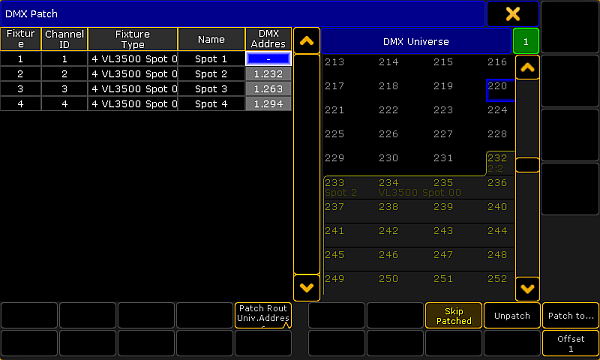Click the fixture list up arrow
The width and height of the screenshot is (600, 360).
[307, 41]
